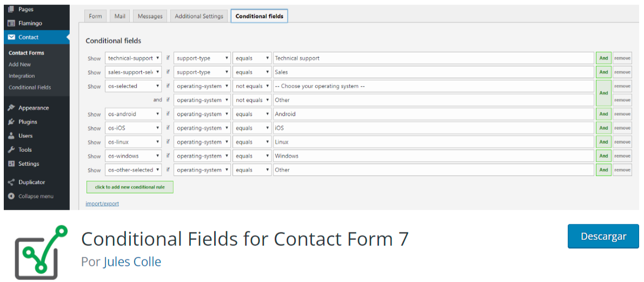Click the Appearance brush icon
The width and height of the screenshot is (644, 282).
click(x=11, y=108)
